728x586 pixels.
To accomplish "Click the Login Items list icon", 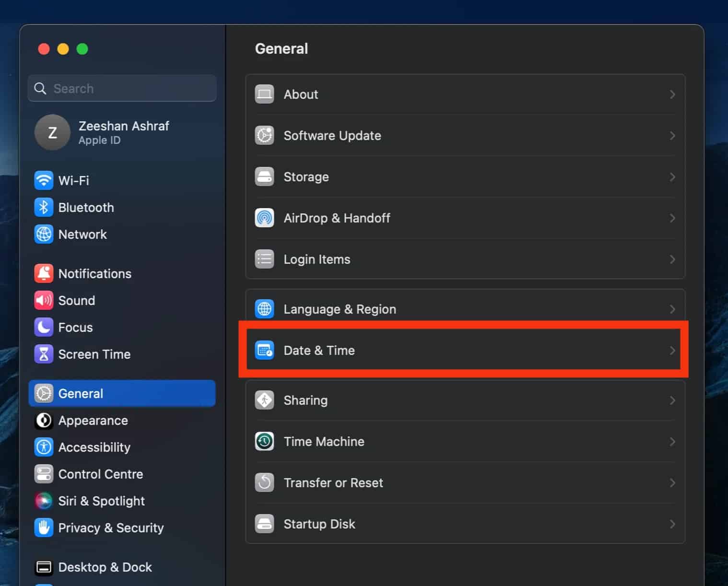I will click(264, 259).
